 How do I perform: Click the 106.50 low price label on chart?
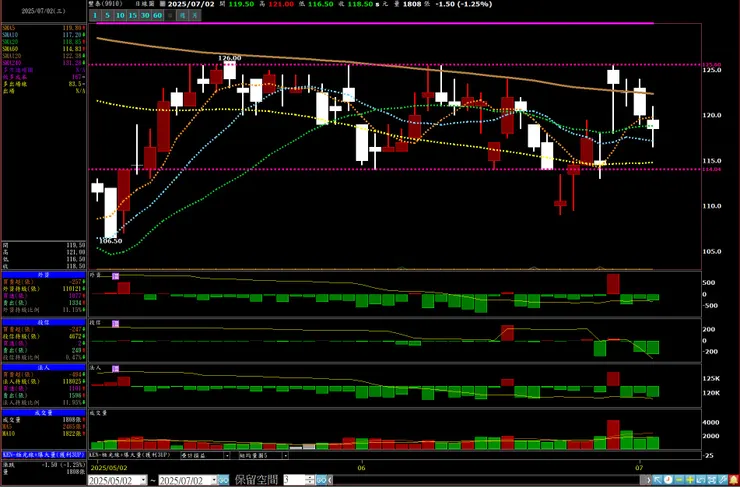coord(110,241)
